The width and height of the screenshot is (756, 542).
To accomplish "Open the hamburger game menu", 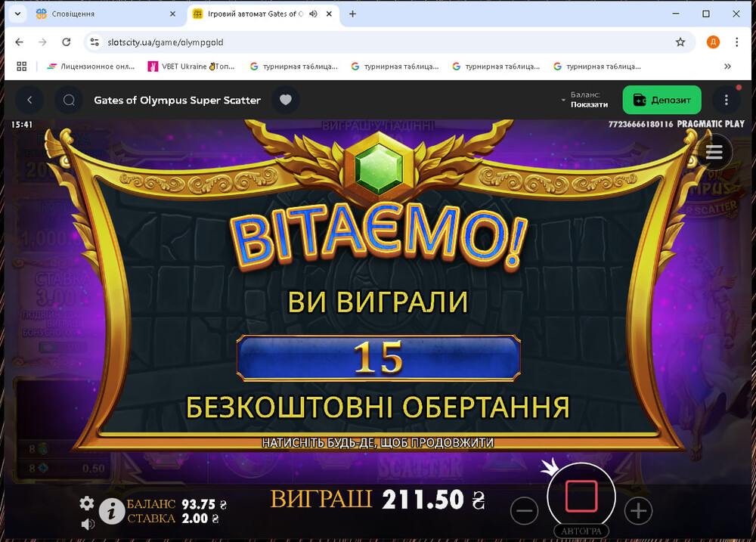I will 714,152.
